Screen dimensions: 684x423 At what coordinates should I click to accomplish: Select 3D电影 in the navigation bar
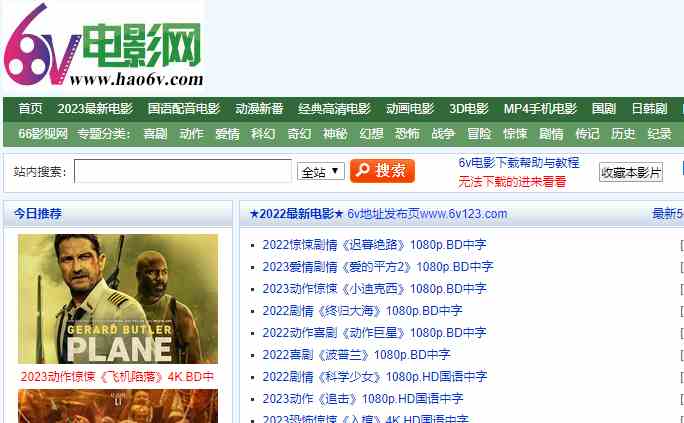click(469, 109)
